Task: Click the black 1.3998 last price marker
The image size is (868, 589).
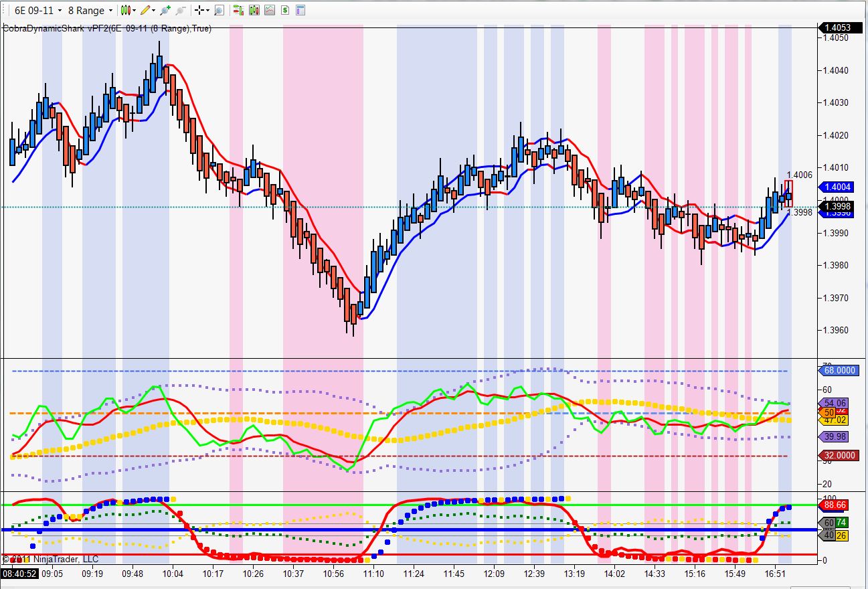Action: click(837, 207)
